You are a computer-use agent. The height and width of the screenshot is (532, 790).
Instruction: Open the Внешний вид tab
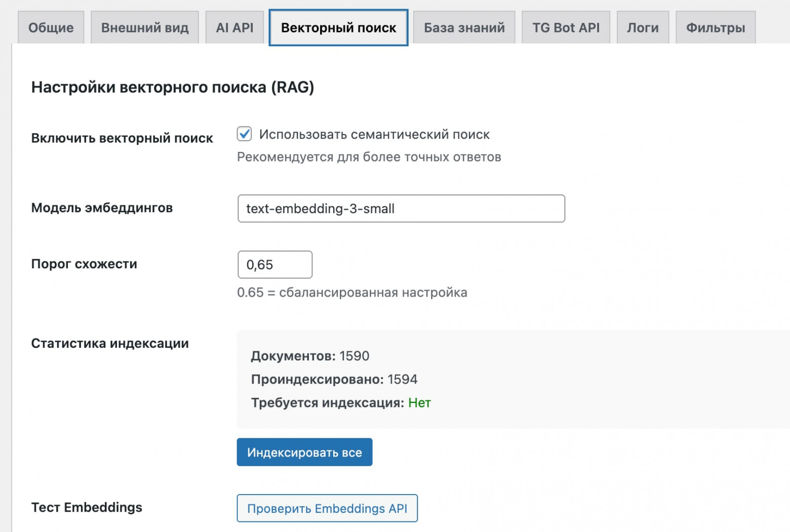(x=144, y=27)
